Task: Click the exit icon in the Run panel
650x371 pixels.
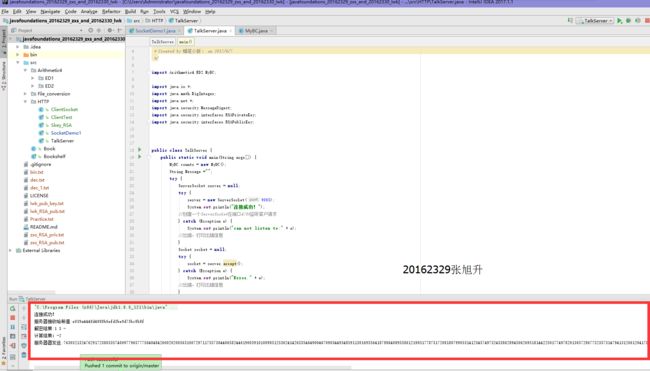Action: coord(12,346)
